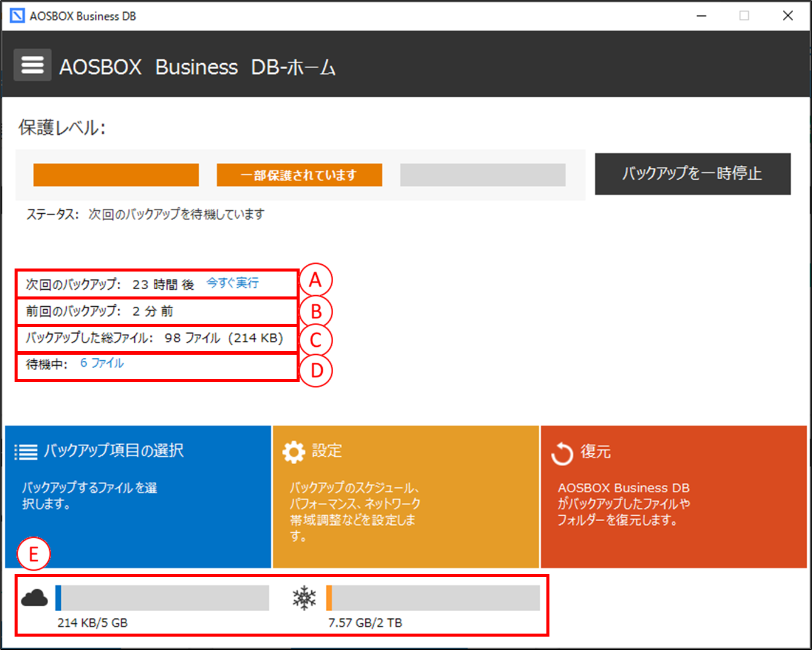Click the cloud usage bar 214 KB/5 GB
812x650 pixels.
(162, 598)
